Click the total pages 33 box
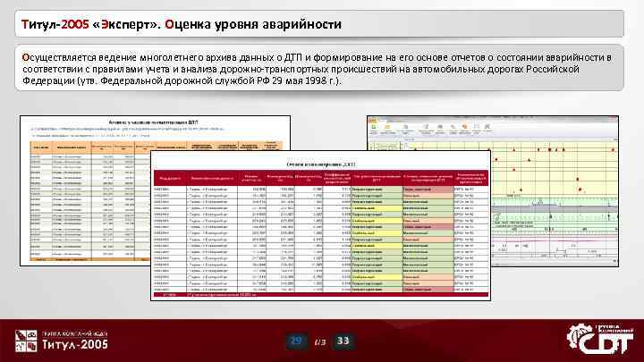 (343, 341)
